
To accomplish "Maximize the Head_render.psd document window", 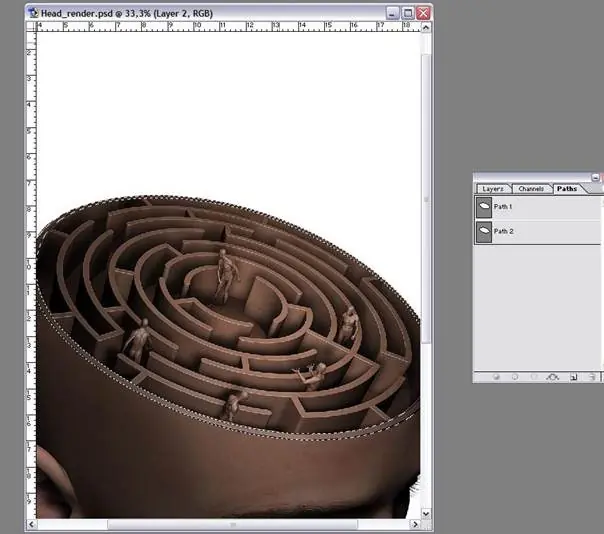I will (408, 13).
